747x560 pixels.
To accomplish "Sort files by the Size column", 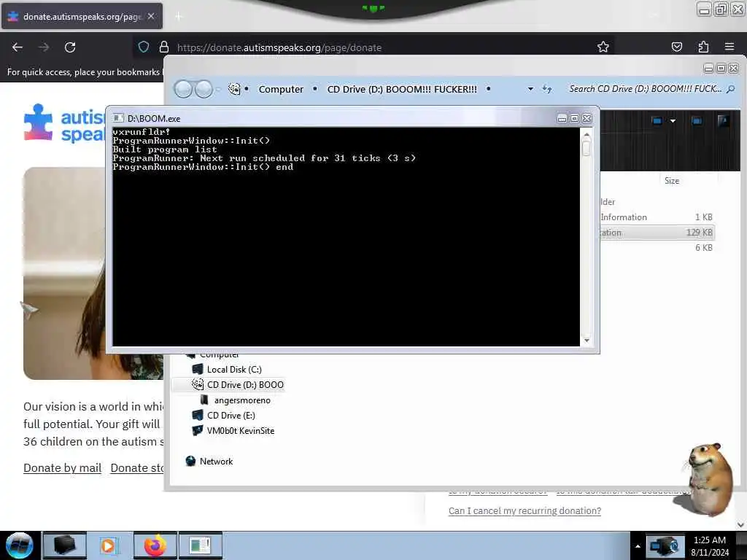I will (672, 181).
